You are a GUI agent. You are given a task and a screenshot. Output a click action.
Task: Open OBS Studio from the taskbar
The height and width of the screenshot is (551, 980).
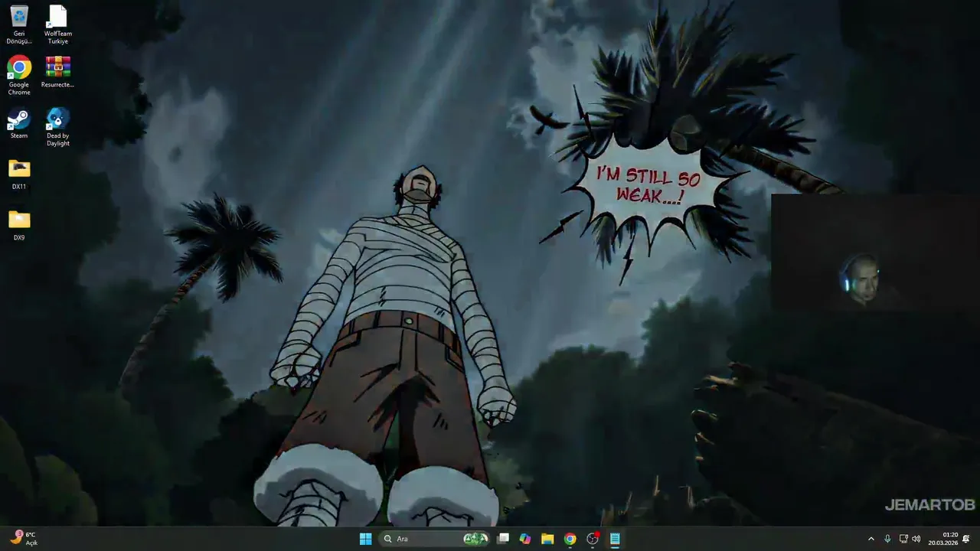(x=593, y=539)
